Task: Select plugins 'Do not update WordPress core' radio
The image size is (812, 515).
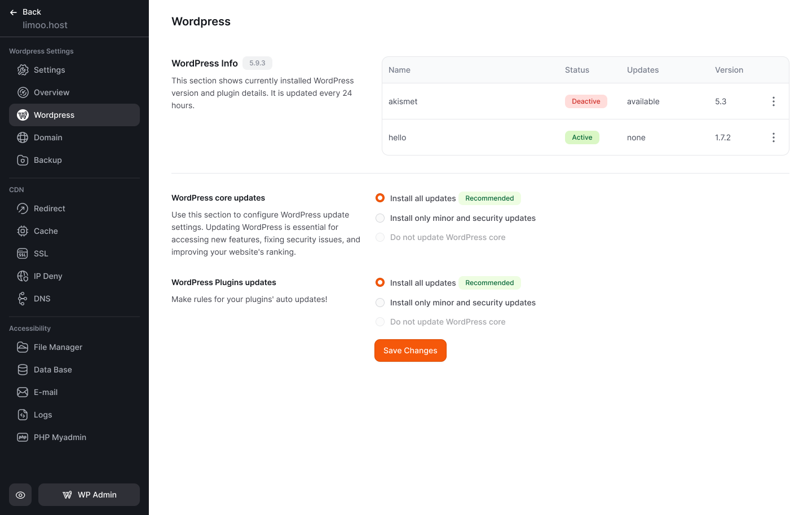Action: 380,322
